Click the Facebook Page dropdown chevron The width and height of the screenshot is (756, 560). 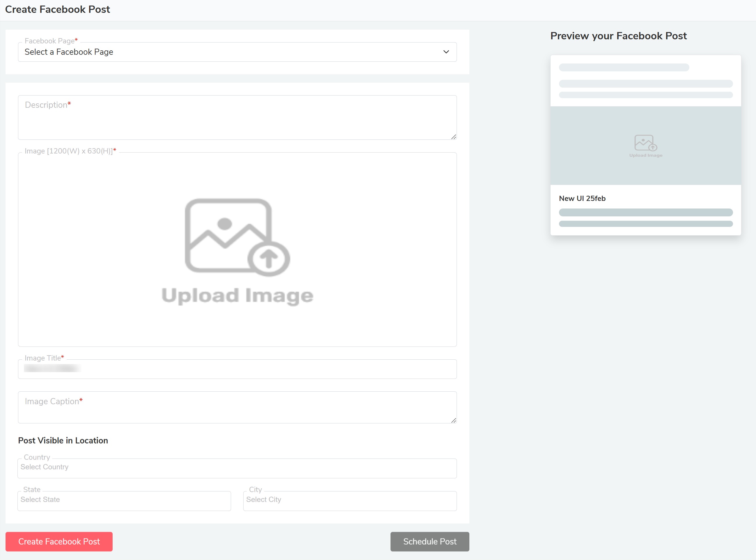446,52
